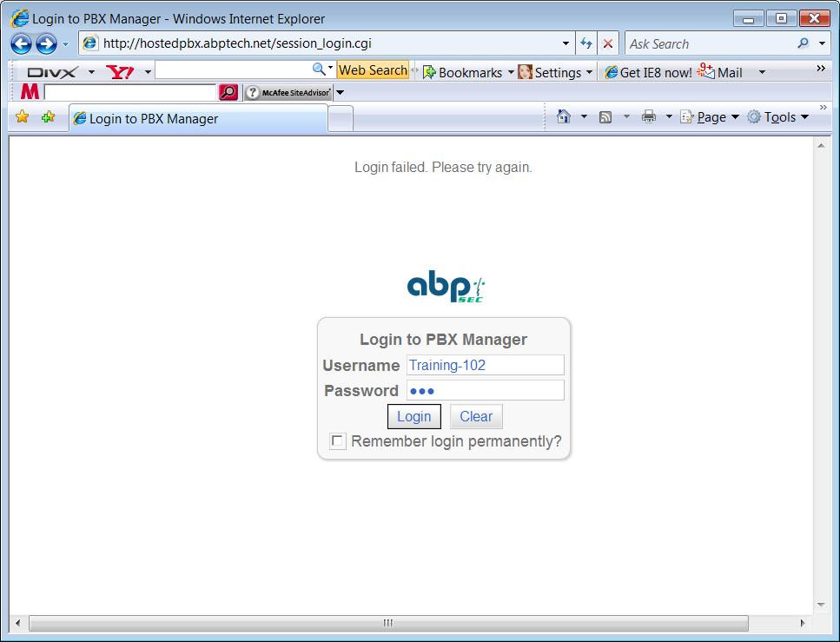This screenshot has width=840, height=642.
Task: Click "Login failed. Please try again." message
Action: click(443, 167)
